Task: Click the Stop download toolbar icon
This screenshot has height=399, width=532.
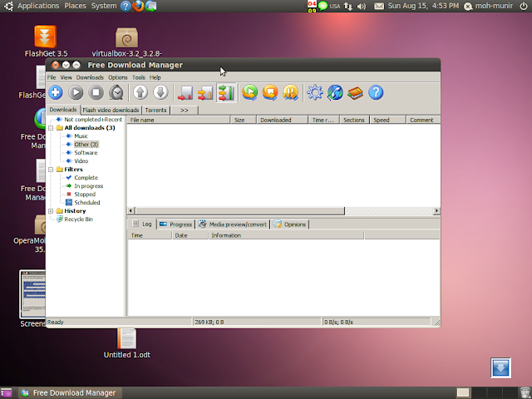Action: click(x=96, y=93)
